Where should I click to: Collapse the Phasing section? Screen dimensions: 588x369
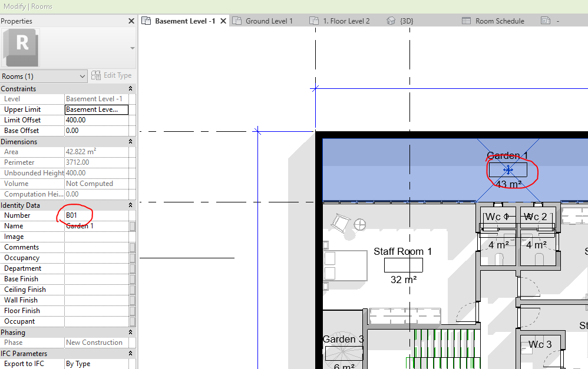pyautogui.click(x=131, y=332)
